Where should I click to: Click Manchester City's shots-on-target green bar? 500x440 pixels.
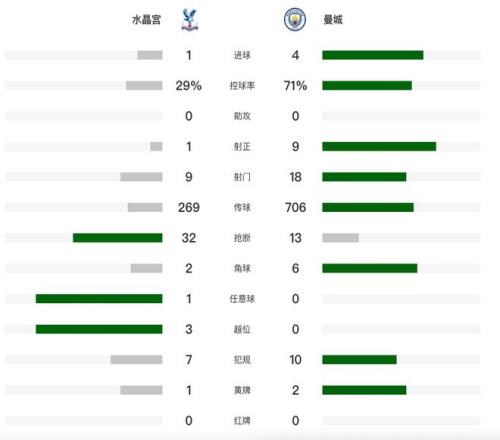point(379,146)
